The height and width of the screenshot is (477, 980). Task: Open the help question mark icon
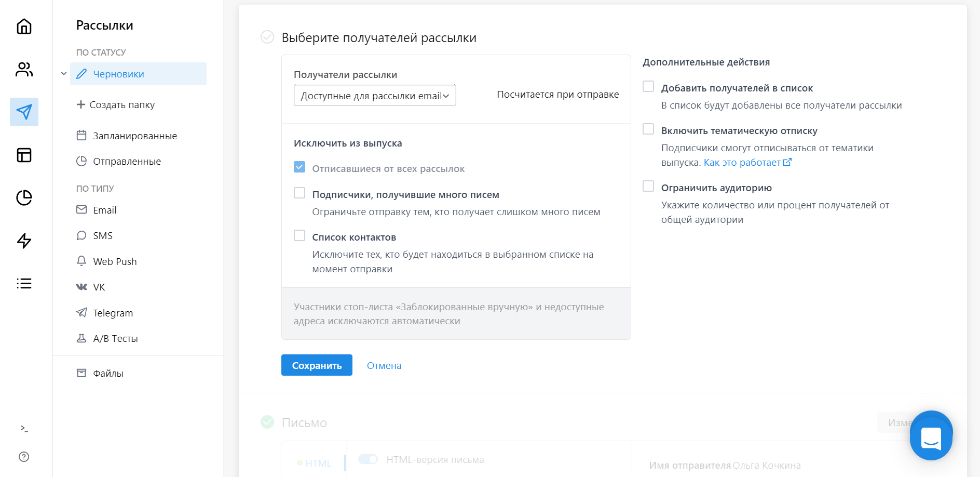24,457
